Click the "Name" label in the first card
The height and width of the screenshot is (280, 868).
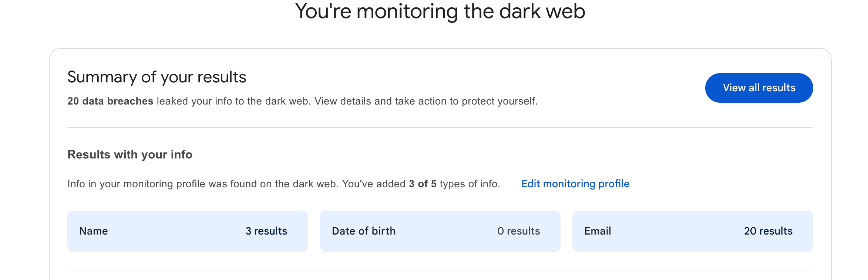coord(94,231)
